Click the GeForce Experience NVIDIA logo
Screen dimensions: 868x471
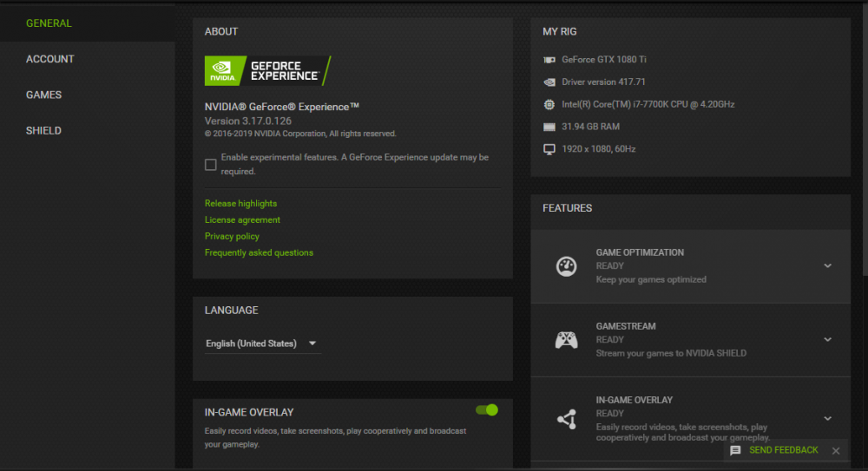[268, 71]
